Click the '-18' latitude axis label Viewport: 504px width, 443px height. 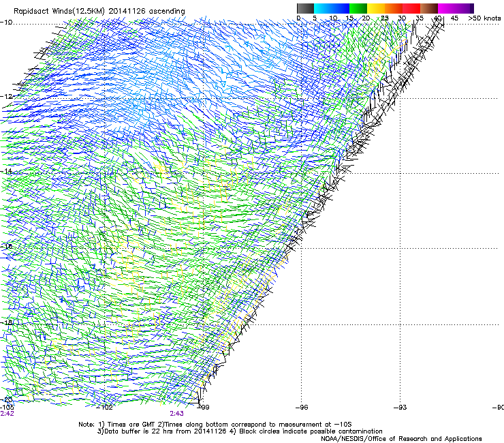click(x=6, y=322)
